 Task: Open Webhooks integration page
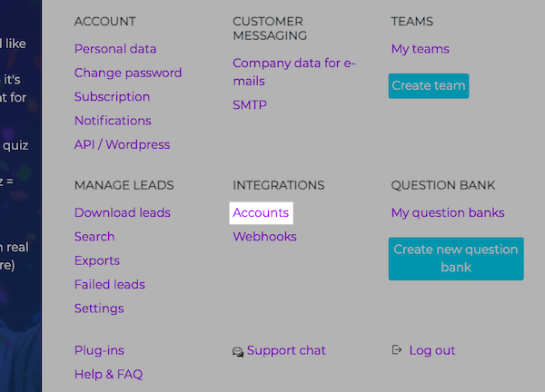click(x=264, y=237)
